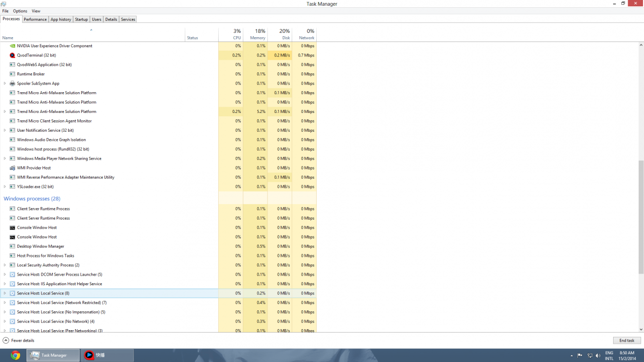Viewport: 644px width, 362px height.
Task: Sort by the Memory column header
Action: (x=255, y=34)
